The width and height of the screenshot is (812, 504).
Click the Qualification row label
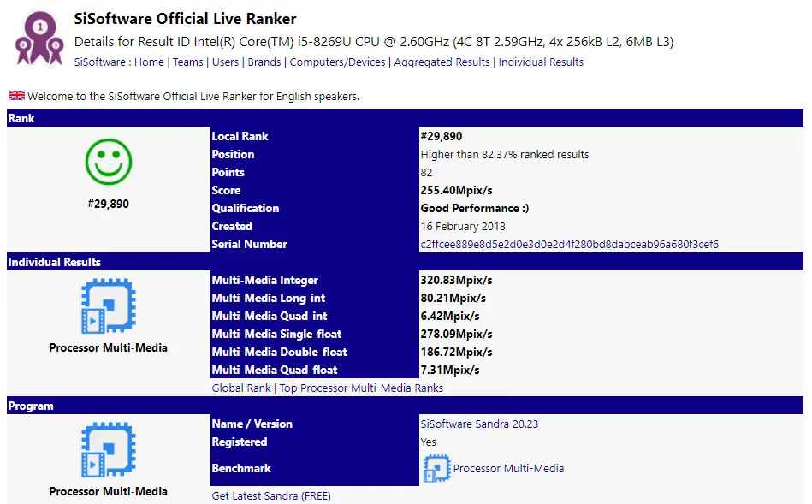point(246,208)
